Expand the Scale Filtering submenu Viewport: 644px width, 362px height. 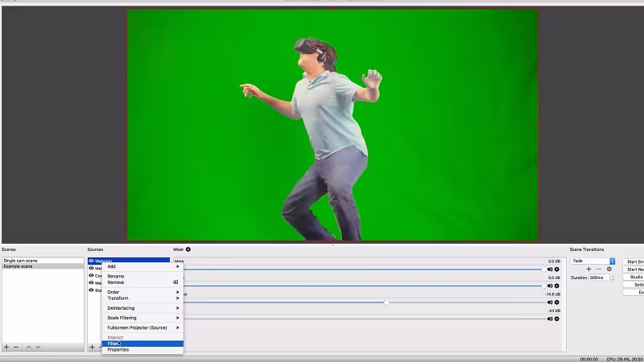(142, 318)
